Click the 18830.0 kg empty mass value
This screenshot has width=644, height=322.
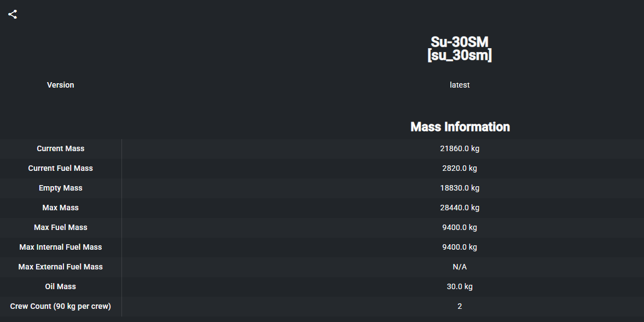point(460,188)
